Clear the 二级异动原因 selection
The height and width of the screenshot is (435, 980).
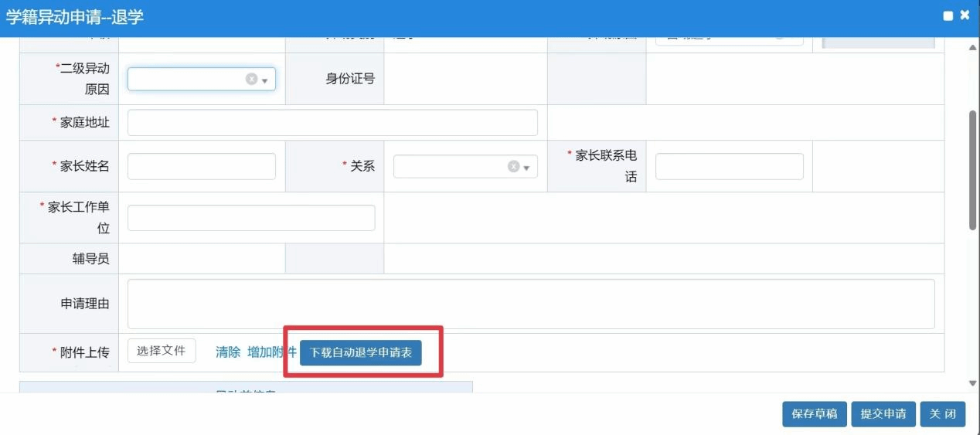tap(251, 79)
